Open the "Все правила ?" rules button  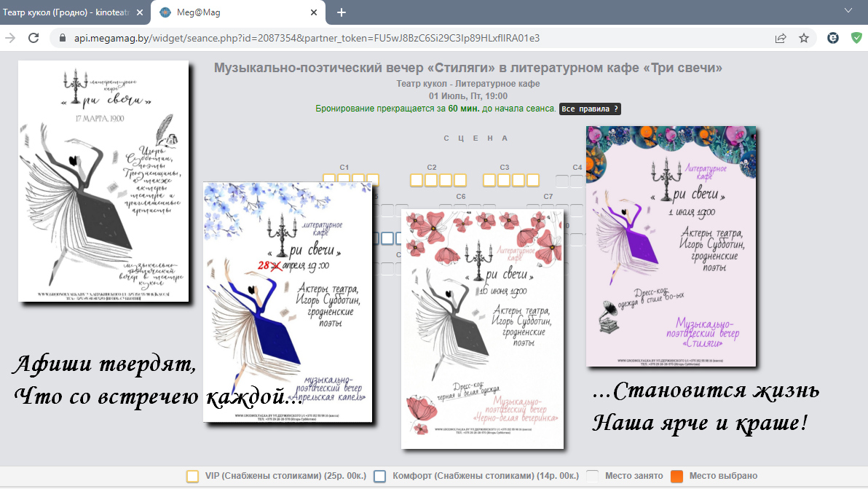(590, 109)
